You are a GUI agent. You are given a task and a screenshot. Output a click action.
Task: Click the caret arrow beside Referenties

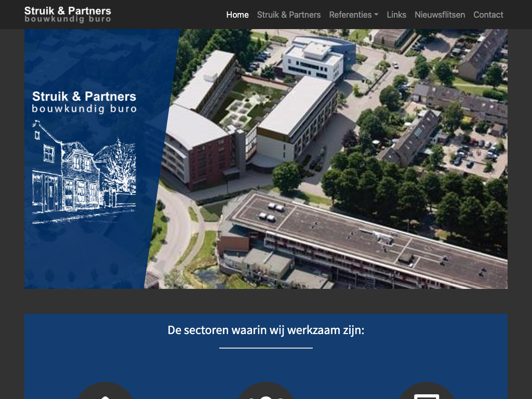tap(376, 15)
